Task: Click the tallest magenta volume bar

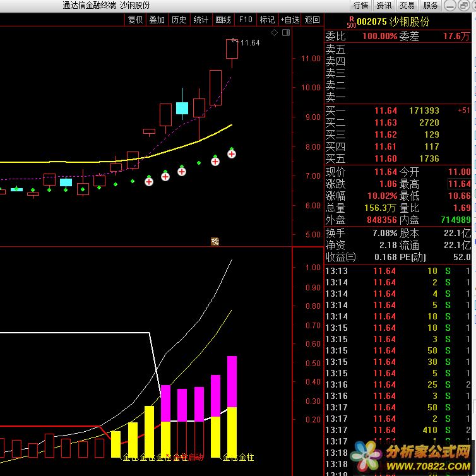Action: 232,381
